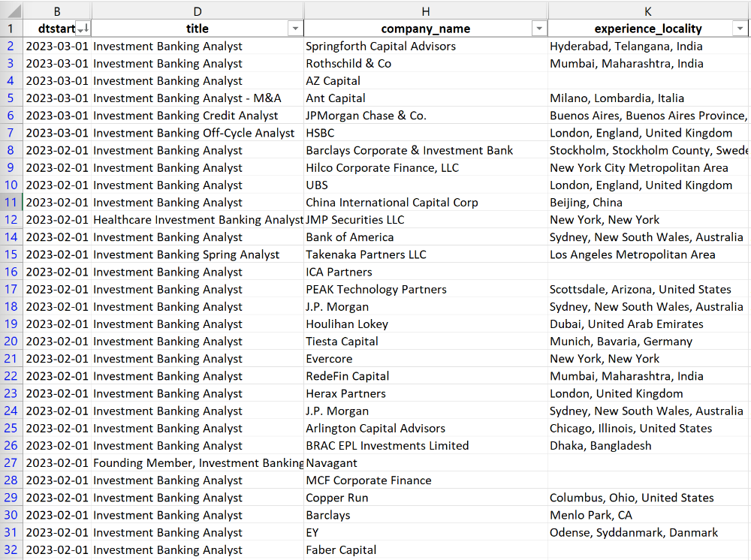This screenshot has width=751, height=560.
Task: Select row 2 header
Action: tap(11, 47)
